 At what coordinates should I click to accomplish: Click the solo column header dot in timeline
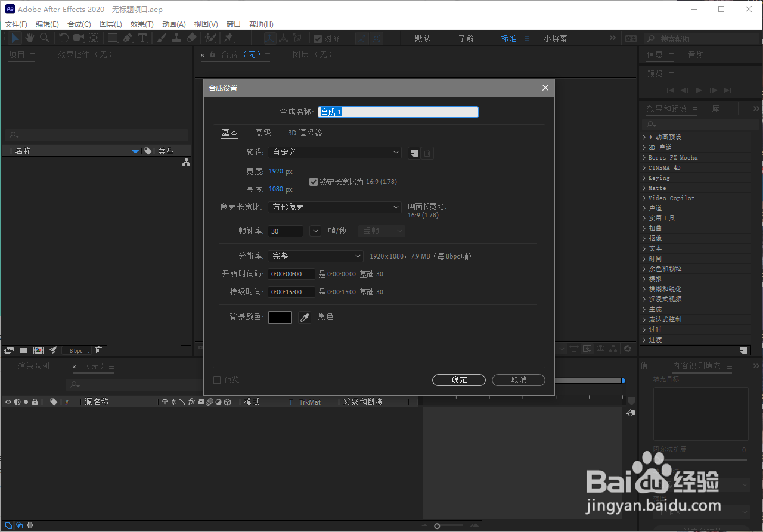26,402
